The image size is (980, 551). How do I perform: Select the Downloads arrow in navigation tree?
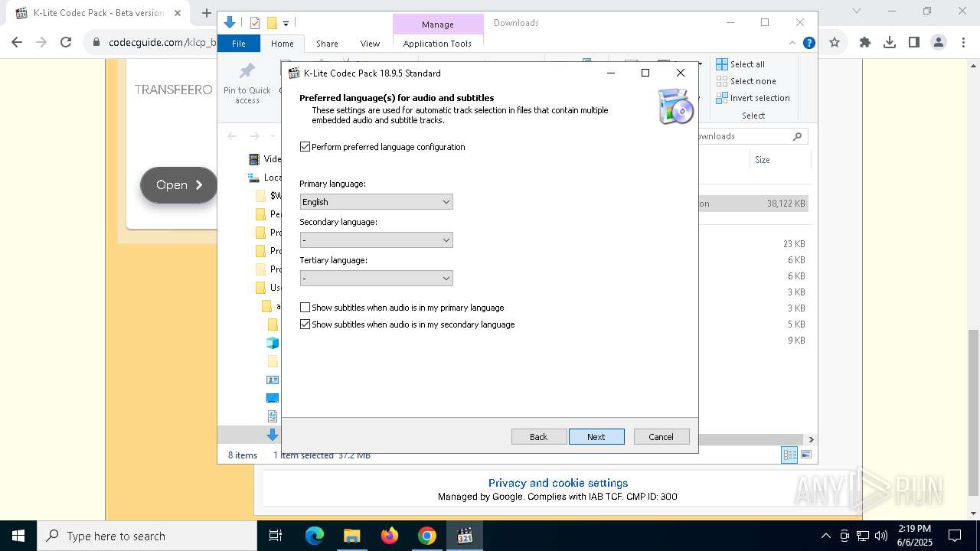tap(273, 435)
